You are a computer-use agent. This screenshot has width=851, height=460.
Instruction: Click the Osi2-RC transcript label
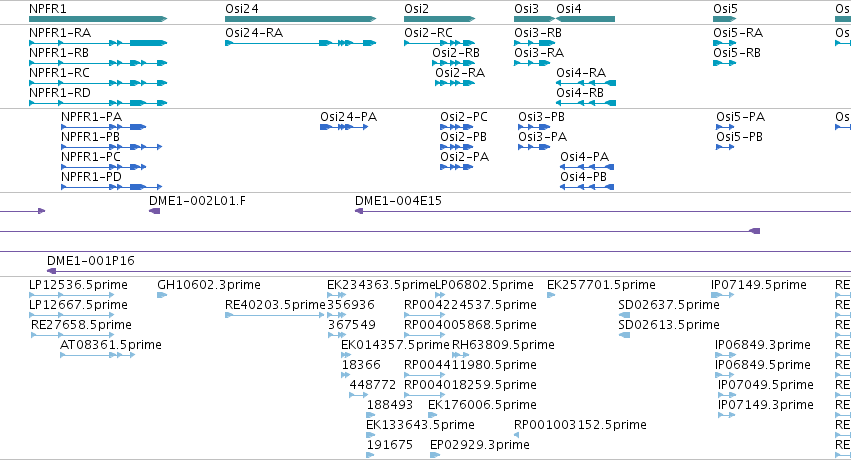coord(428,33)
